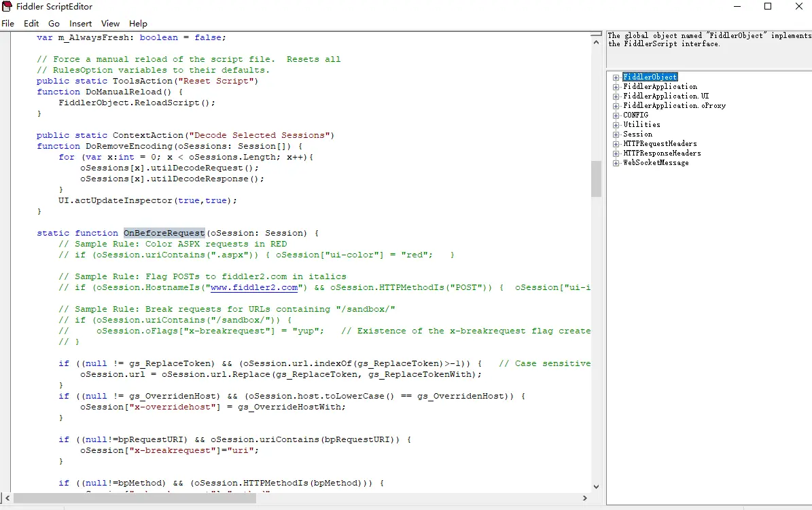Click the vertical scrollbar thumb
The width and height of the screenshot is (812, 510).
click(x=596, y=179)
